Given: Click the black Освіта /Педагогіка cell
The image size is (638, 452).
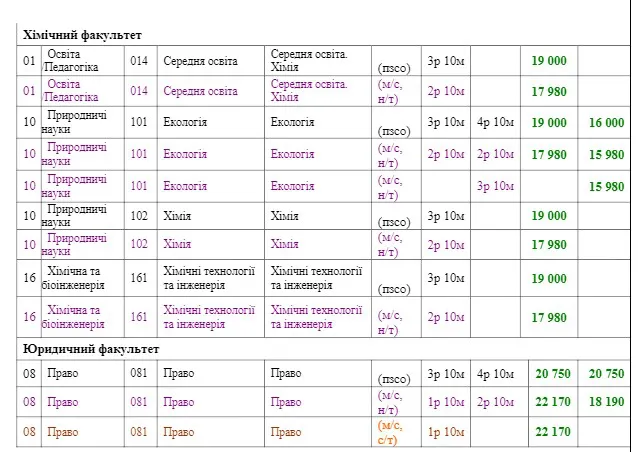Looking at the screenshot, I should 70,61.
